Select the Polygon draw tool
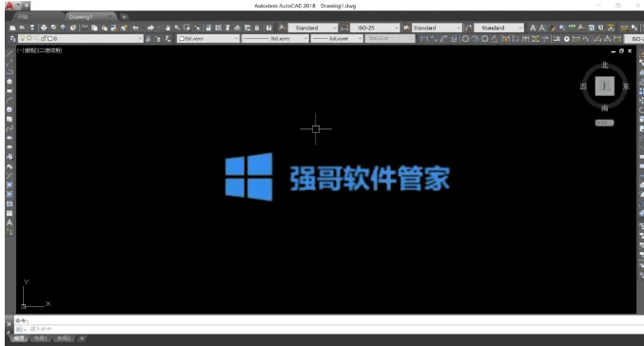Image resolution: width=644 pixels, height=346 pixels. click(x=10, y=81)
